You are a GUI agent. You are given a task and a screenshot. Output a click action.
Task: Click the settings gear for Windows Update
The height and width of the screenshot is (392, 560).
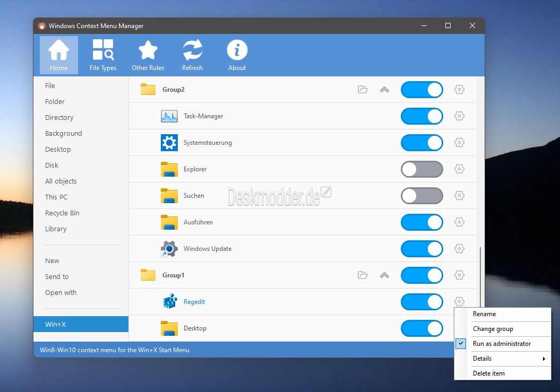click(459, 248)
